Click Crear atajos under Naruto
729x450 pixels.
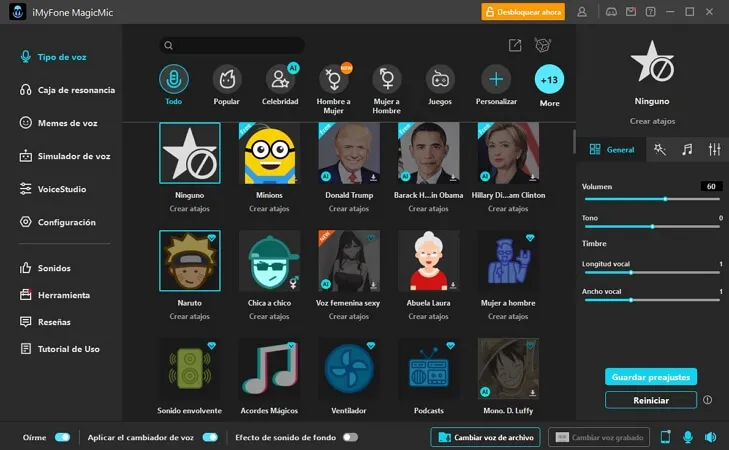click(x=190, y=316)
